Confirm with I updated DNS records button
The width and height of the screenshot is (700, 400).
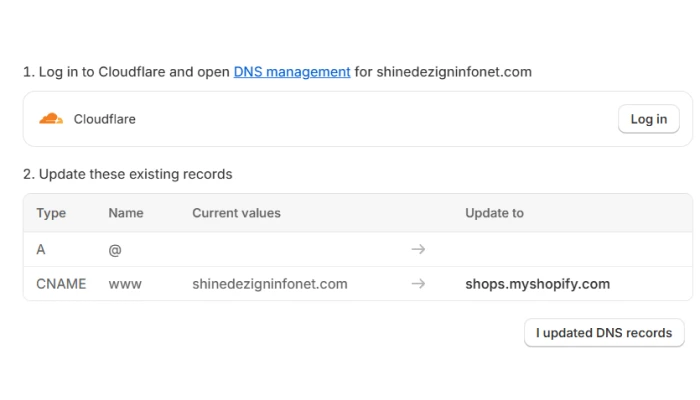tap(604, 333)
